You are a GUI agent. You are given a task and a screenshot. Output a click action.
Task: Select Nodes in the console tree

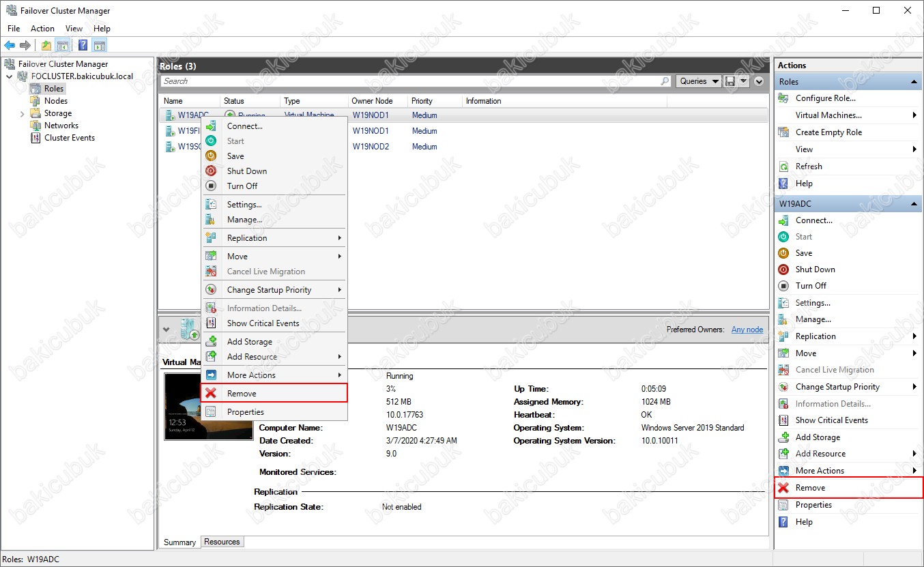point(56,101)
